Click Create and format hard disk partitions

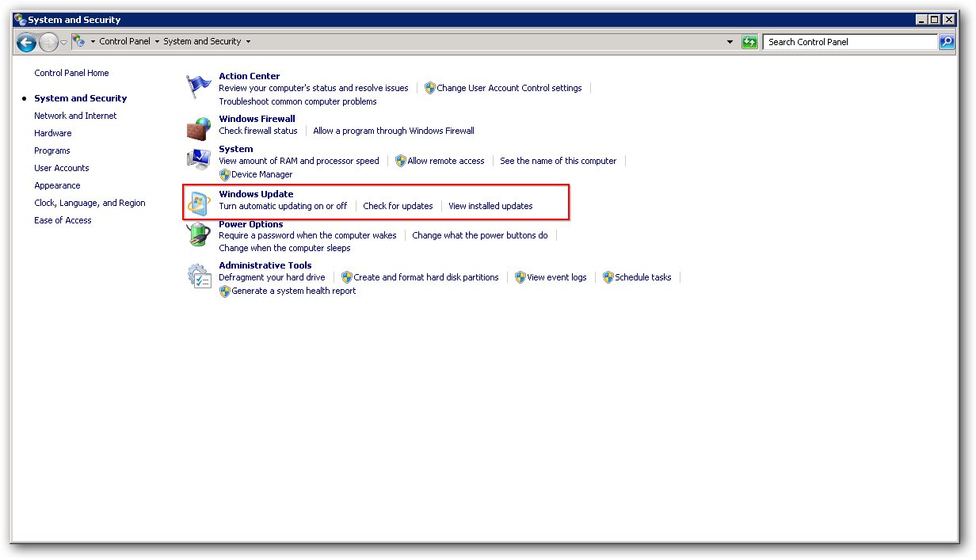point(426,277)
